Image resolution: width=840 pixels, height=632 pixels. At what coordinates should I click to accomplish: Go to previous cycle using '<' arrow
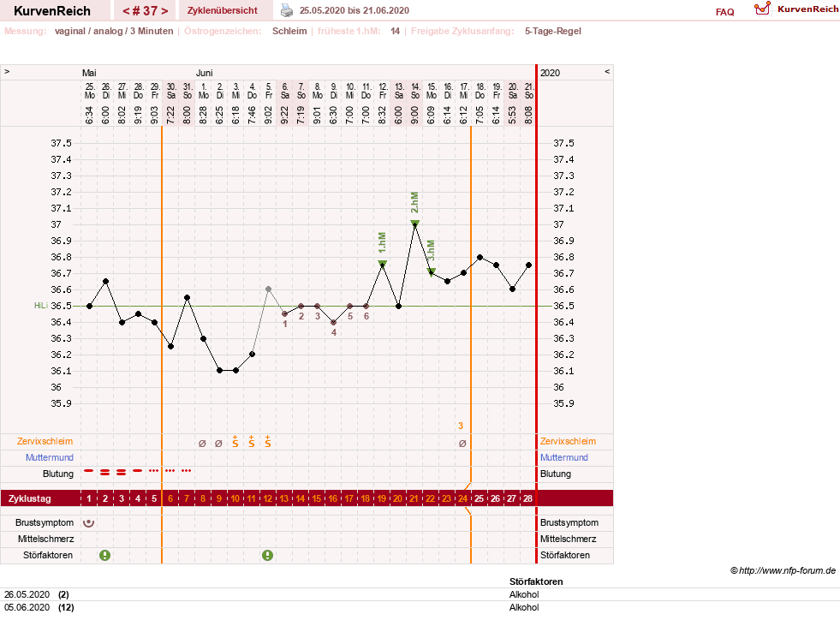pyautogui.click(x=126, y=11)
